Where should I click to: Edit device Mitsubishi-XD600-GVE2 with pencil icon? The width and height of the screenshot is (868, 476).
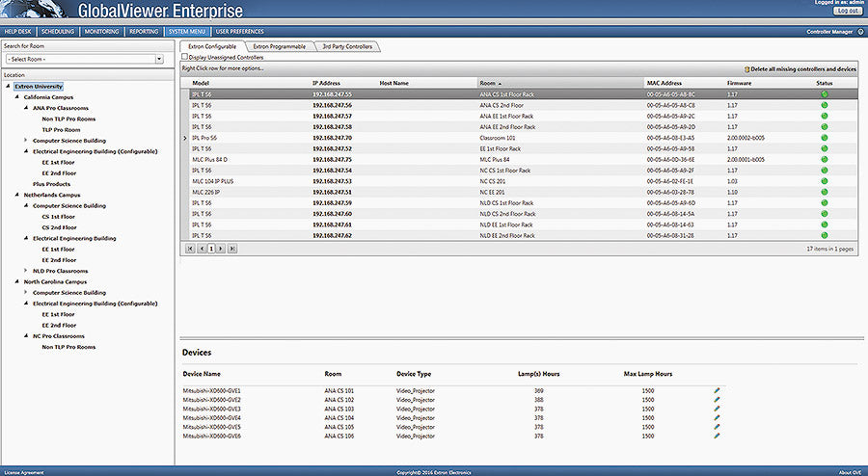[x=717, y=399]
